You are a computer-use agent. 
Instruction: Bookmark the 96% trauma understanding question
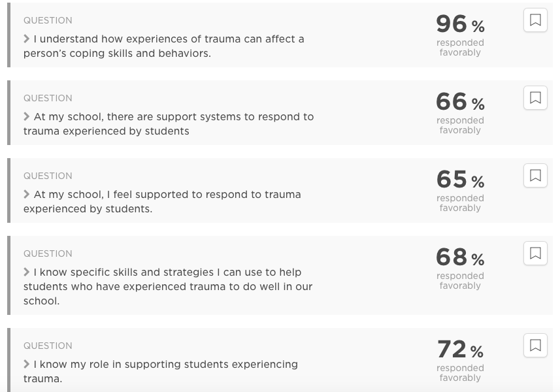535,20
